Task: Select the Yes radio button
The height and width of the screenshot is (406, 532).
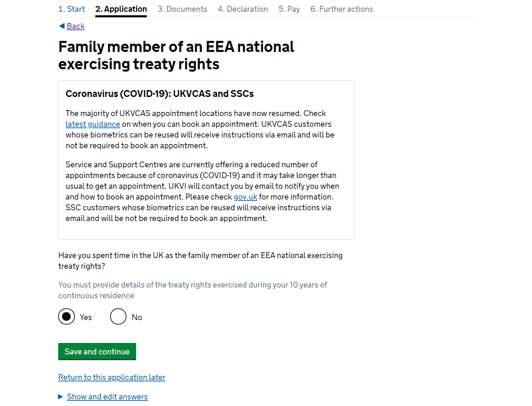Action: pyautogui.click(x=66, y=317)
